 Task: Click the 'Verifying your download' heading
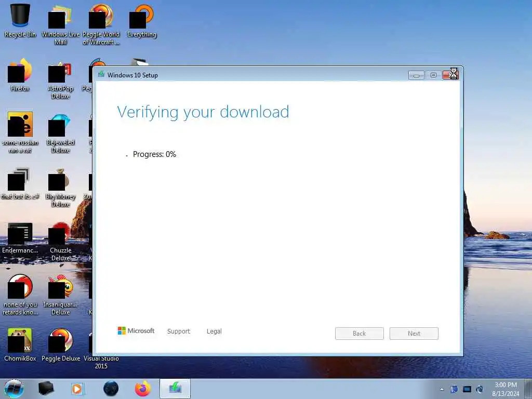click(203, 112)
